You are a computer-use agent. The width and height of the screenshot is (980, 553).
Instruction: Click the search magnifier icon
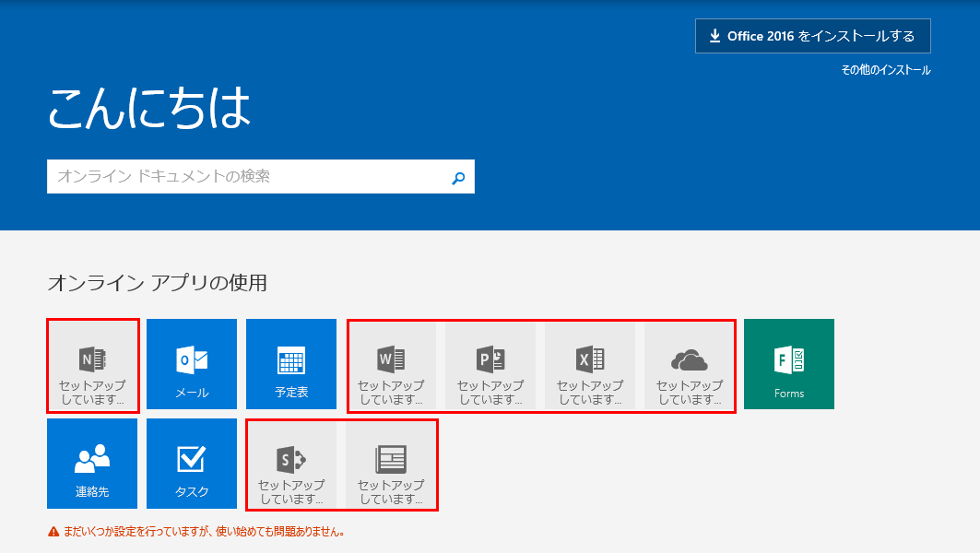click(458, 178)
